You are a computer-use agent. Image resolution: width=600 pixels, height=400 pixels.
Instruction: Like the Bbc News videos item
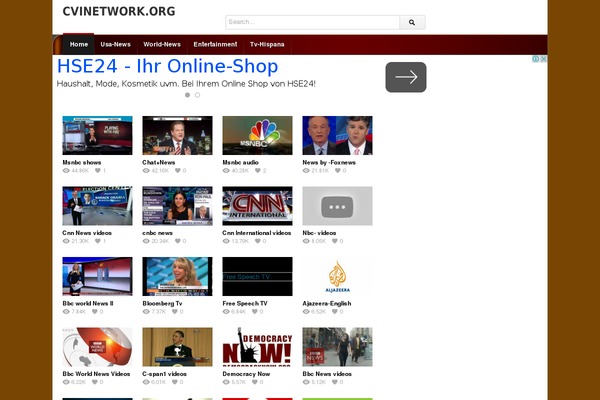[x=335, y=382]
